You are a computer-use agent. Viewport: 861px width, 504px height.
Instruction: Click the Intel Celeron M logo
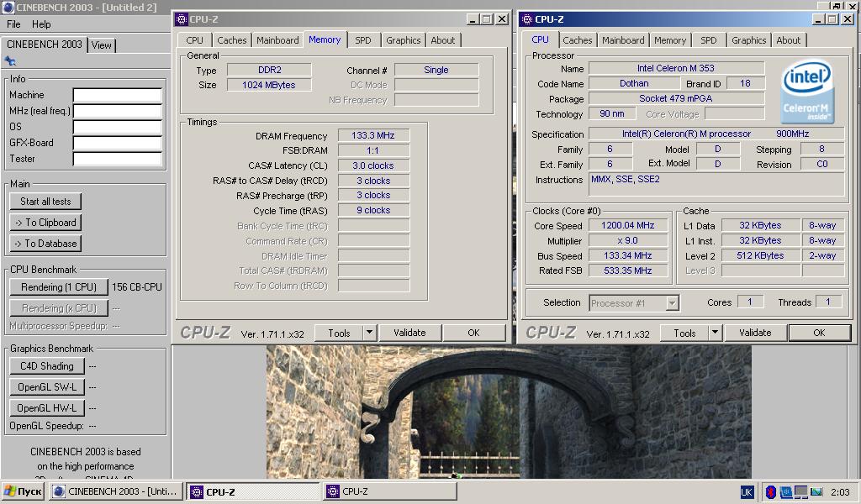pos(807,92)
